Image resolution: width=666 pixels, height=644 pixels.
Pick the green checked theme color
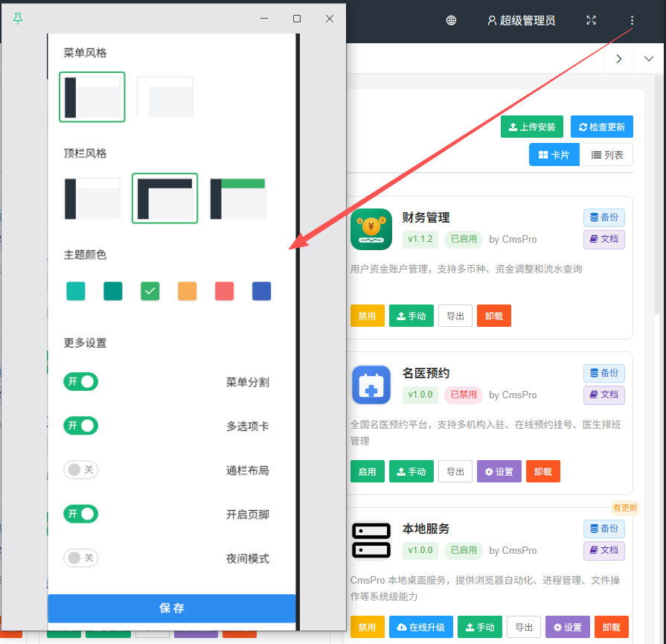click(x=150, y=291)
